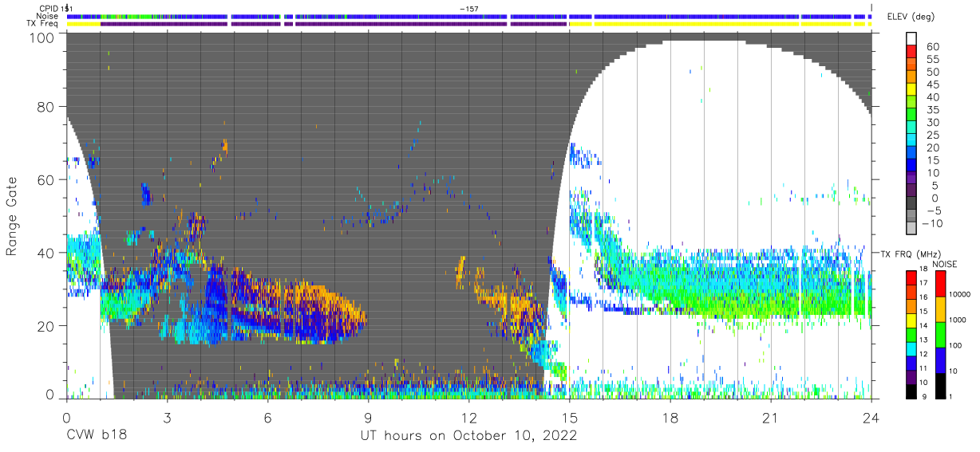The image size is (980, 452).
Task: Click the '-10' label on elevation colorbar
Action: 932,223
